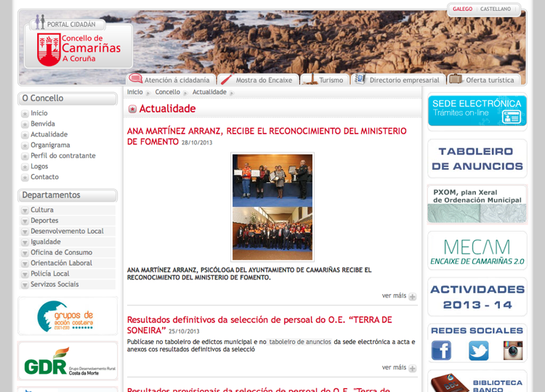Click the plus icon next to second ver máis
Image resolution: width=545 pixels, height=392 pixels.
pyautogui.click(x=413, y=368)
